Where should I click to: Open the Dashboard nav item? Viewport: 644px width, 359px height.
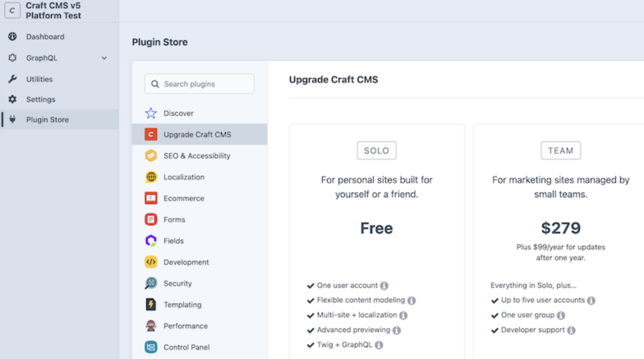[x=60, y=37]
